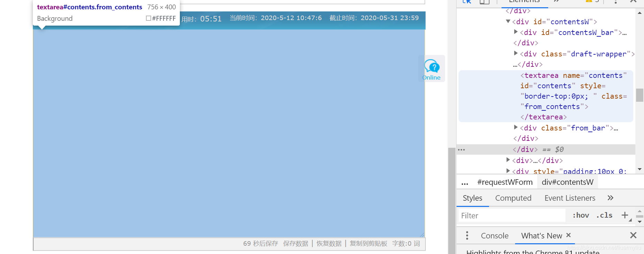Collapse the div id="contentsW" node

click(x=508, y=21)
